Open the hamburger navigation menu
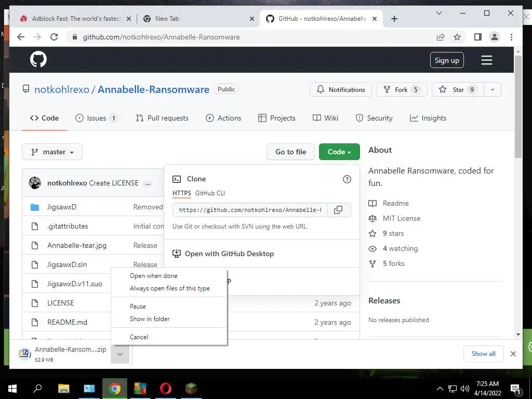 tap(486, 60)
